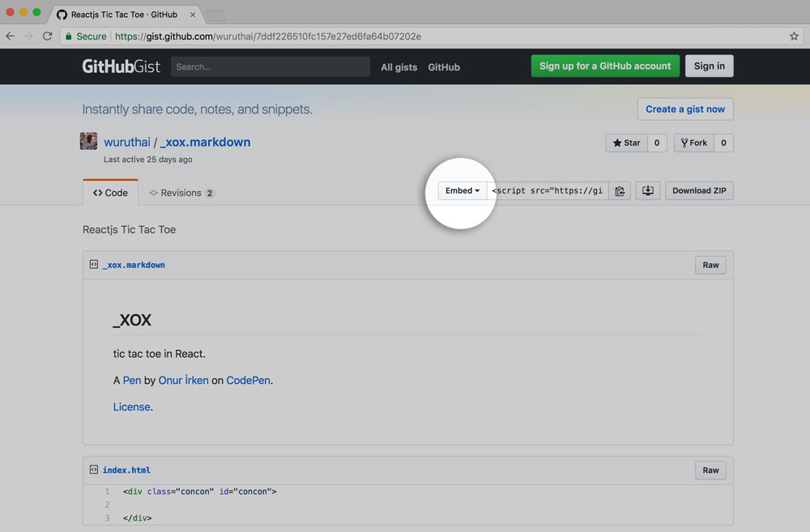Screen dimensions: 810x532
Task: Click Create a gist now
Action: point(685,109)
